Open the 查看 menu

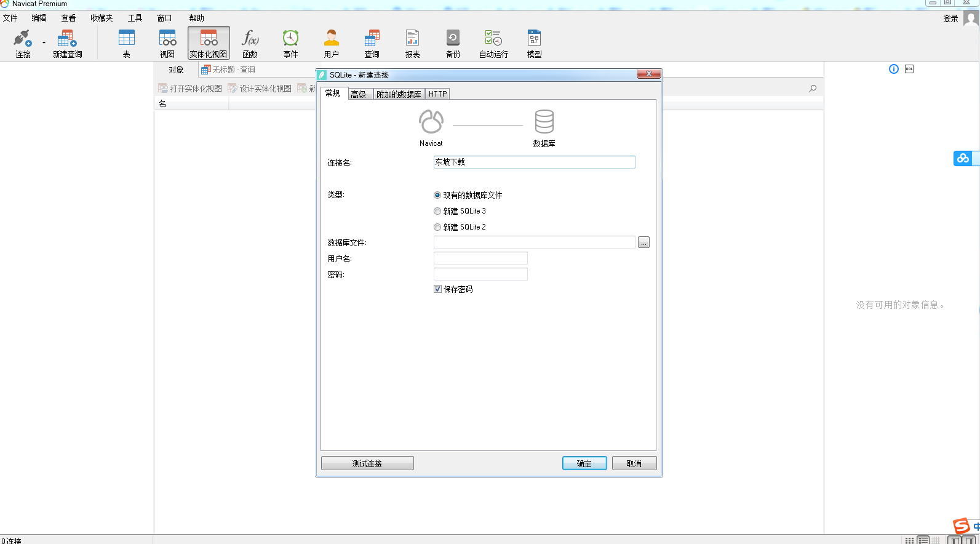click(68, 18)
